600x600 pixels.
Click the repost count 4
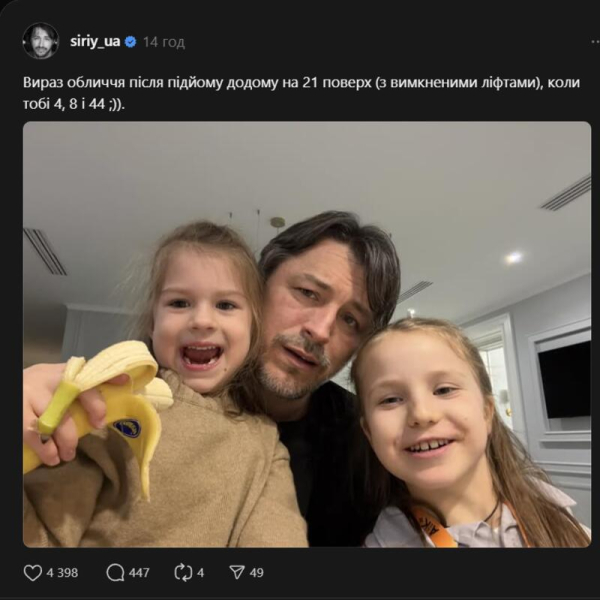click(201, 573)
